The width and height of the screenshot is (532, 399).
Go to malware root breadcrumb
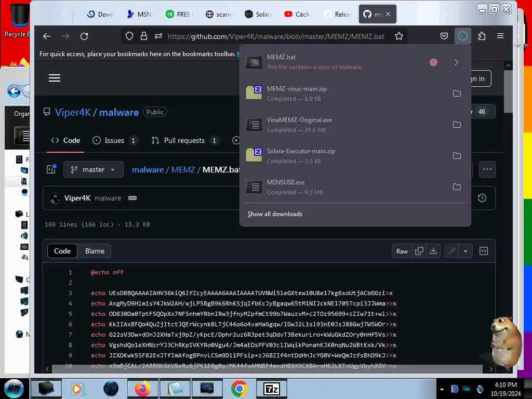(x=148, y=170)
